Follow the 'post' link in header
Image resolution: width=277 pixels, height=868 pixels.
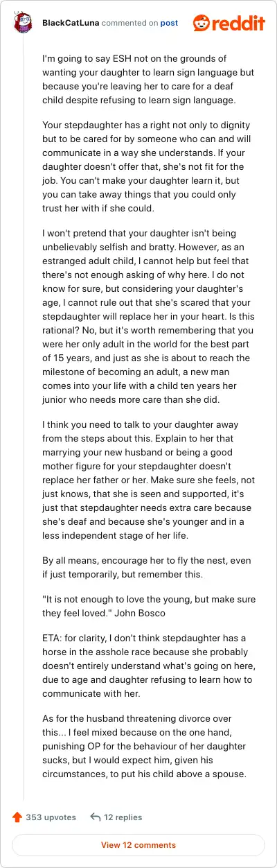tap(169, 23)
